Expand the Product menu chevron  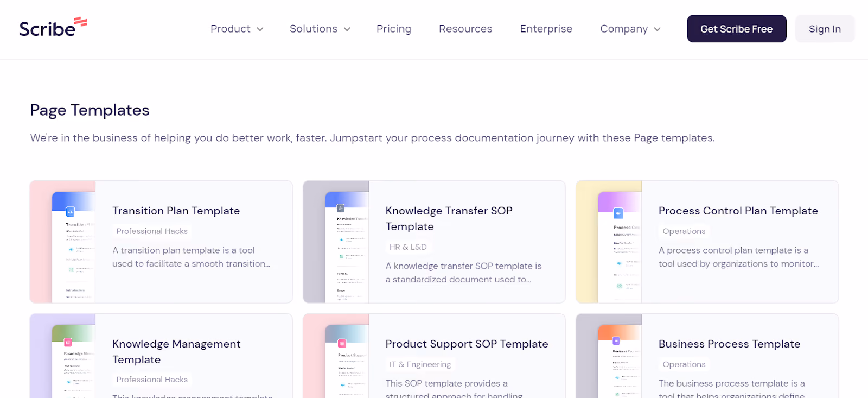tap(260, 29)
